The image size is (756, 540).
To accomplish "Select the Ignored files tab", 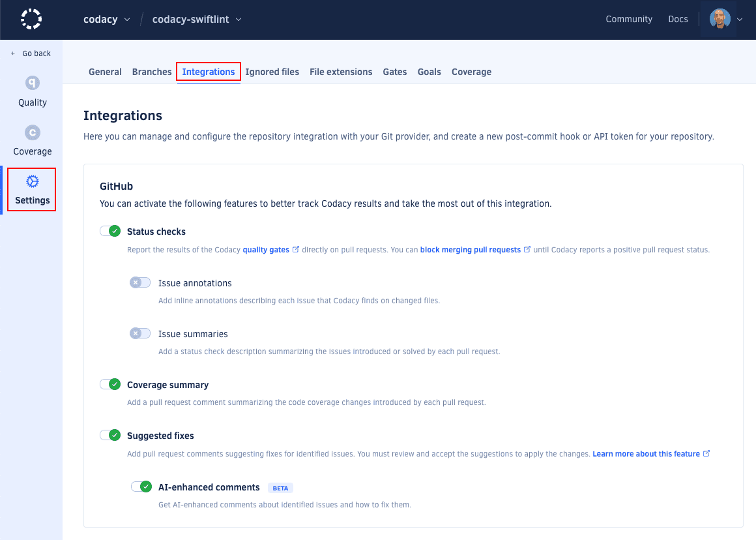I will [x=272, y=72].
